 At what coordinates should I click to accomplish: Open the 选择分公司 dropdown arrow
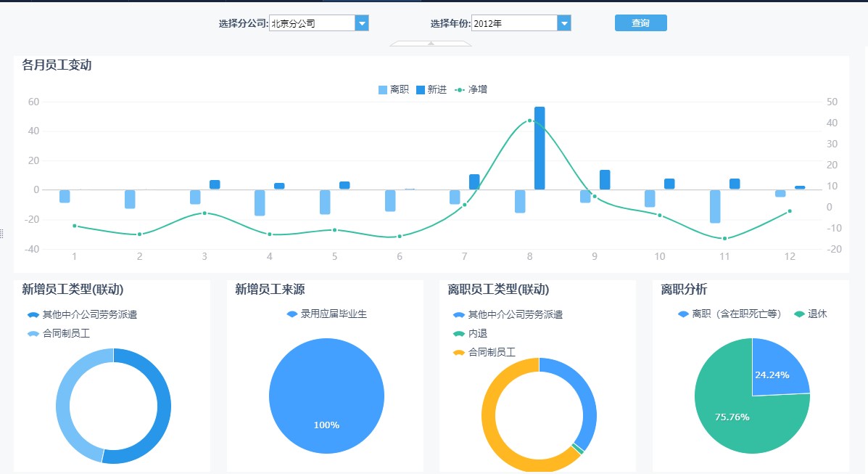362,23
